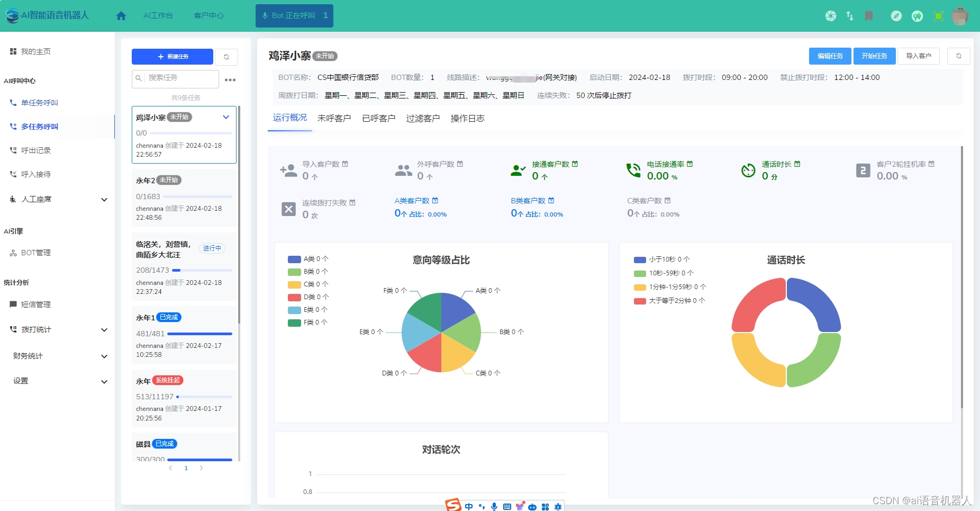Expand the 拨打统计 menu item

tap(57, 329)
